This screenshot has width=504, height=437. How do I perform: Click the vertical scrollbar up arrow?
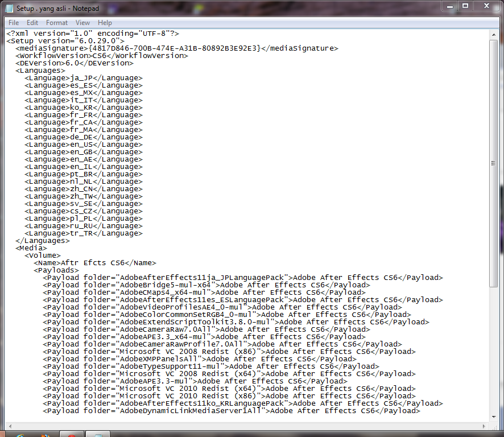pyautogui.click(x=494, y=34)
